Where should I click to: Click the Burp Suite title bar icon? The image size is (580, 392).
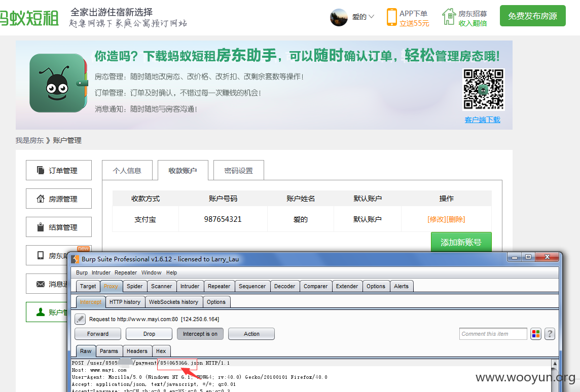[75, 259]
